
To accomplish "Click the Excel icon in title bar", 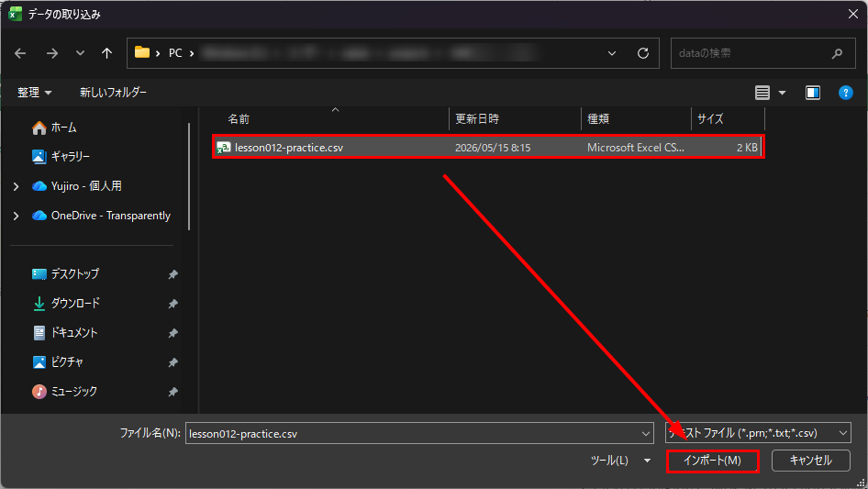I will pos(15,14).
